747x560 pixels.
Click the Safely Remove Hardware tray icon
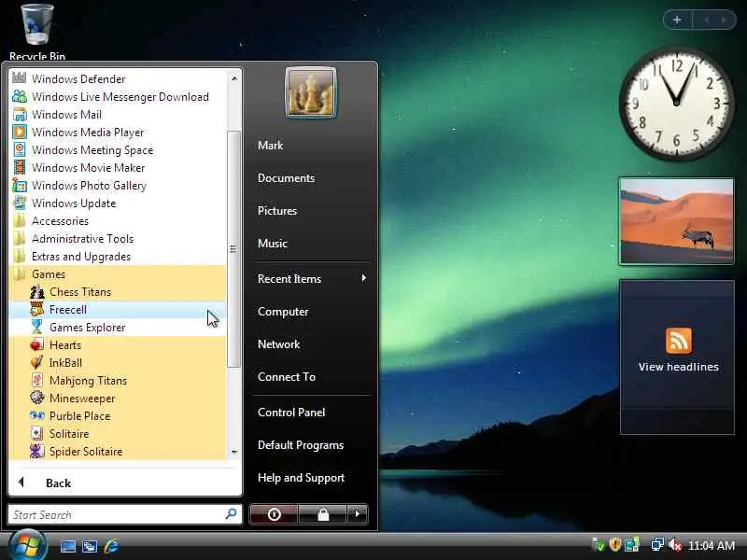coord(598,545)
